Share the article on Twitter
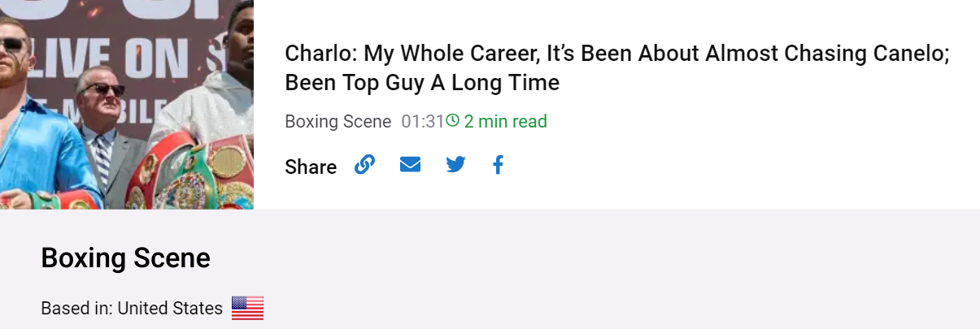The height and width of the screenshot is (329, 980). click(455, 165)
